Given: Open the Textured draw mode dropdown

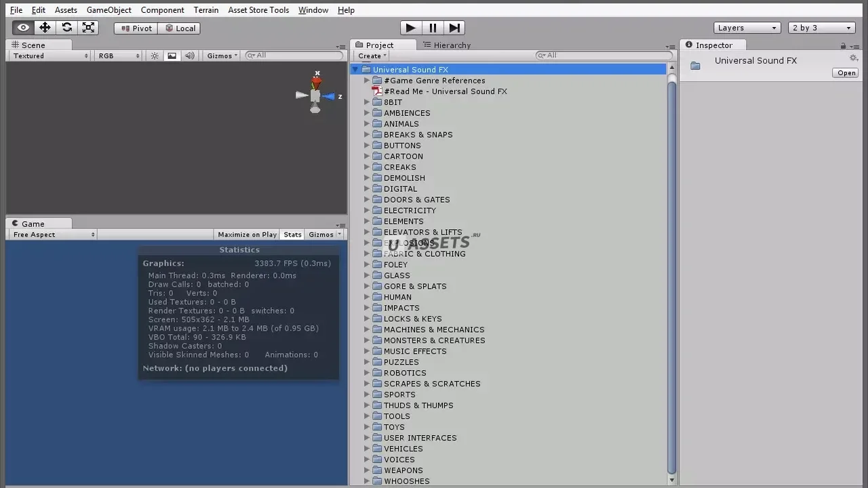Looking at the screenshot, I should (x=50, y=56).
